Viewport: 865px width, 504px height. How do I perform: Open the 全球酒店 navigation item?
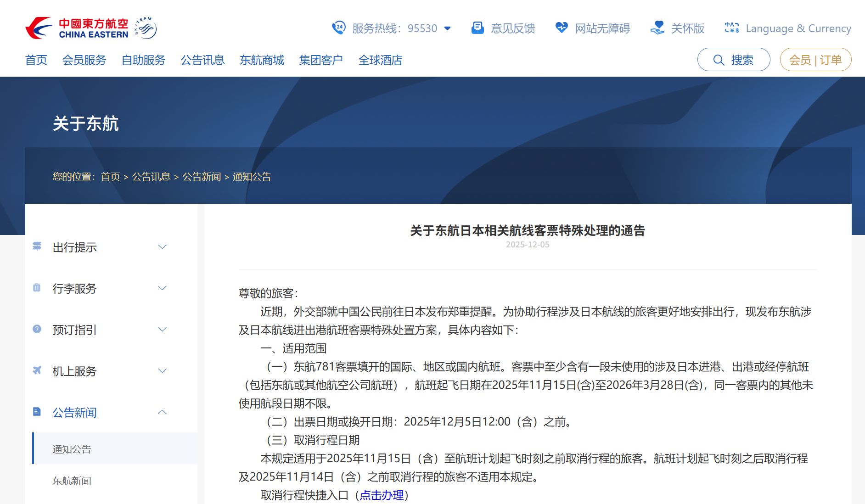click(380, 60)
